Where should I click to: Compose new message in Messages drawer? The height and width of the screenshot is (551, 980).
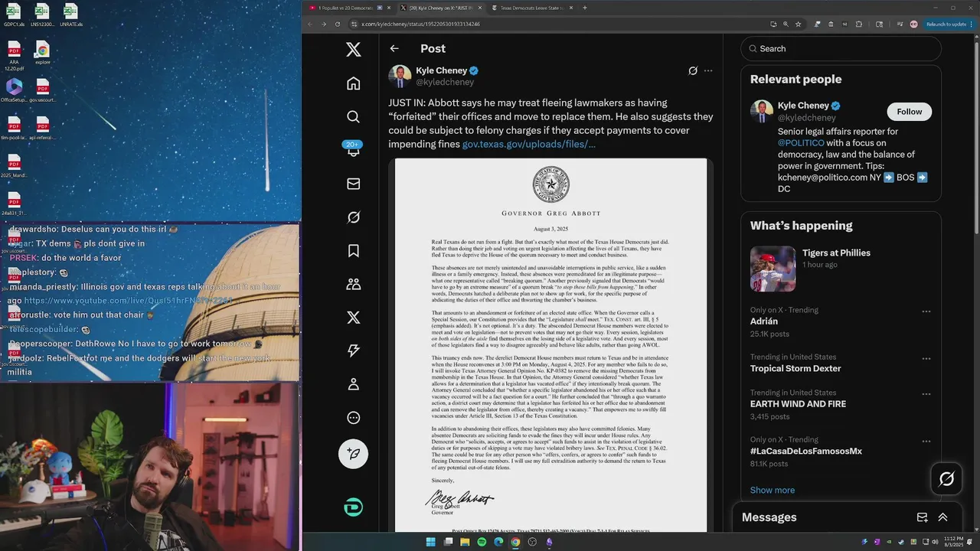(923, 517)
